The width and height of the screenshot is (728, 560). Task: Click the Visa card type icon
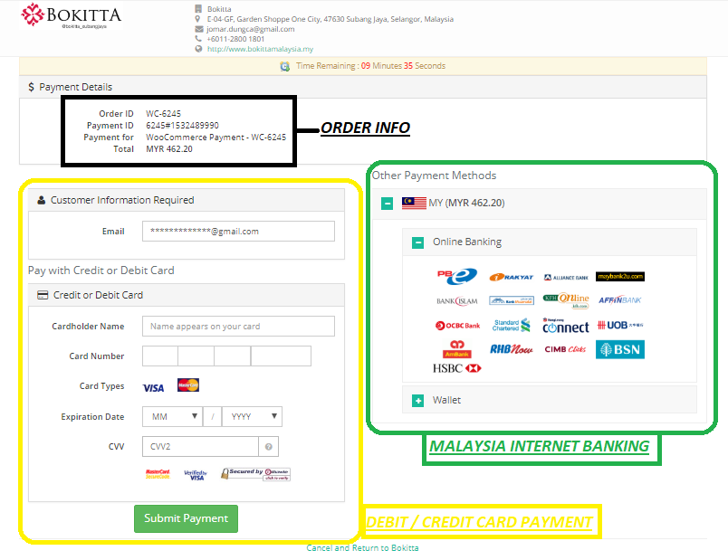click(153, 388)
